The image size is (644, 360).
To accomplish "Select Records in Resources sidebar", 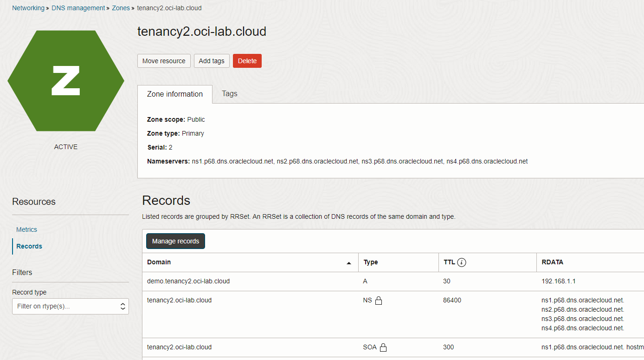I will [x=29, y=246].
